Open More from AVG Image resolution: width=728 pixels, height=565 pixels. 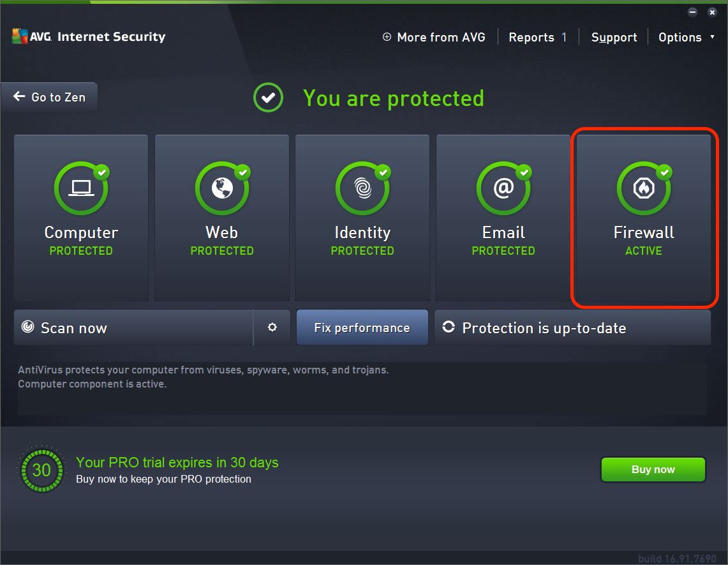[441, 37]
